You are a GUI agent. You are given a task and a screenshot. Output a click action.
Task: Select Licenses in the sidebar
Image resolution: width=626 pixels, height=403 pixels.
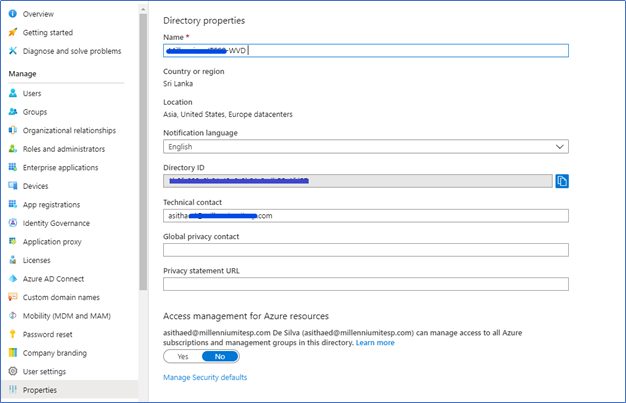(36, 260)
